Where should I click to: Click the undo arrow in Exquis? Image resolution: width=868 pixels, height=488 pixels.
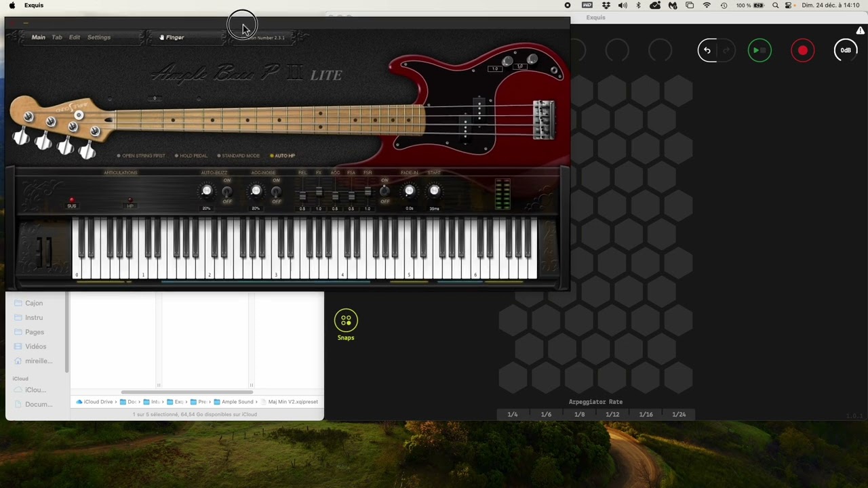[707, 50]
